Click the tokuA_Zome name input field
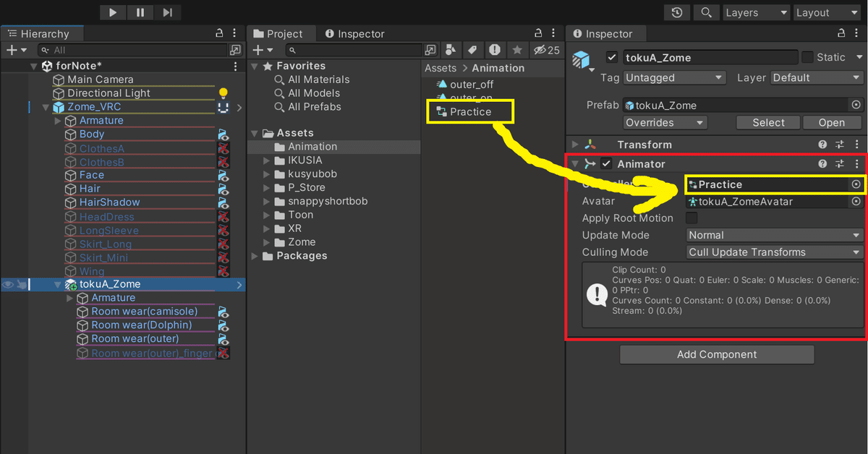The image size is (868, 454). click(x=709, y=57)
